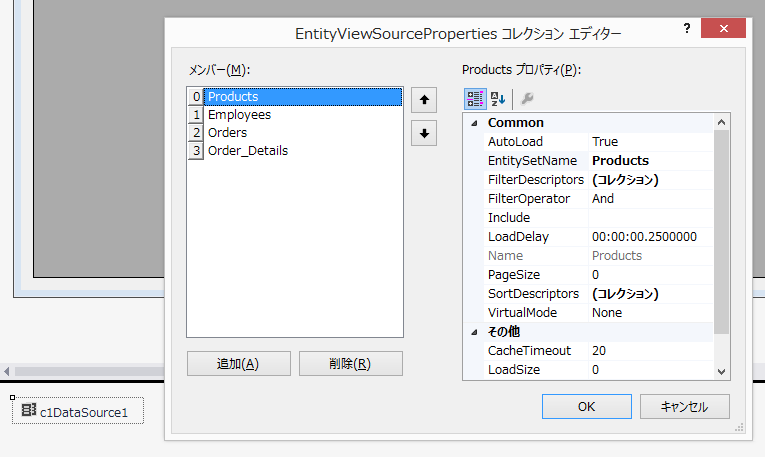The height and width of the screenshot is (457, 765).
Task: Move selected member up
Action: (424, 100)
